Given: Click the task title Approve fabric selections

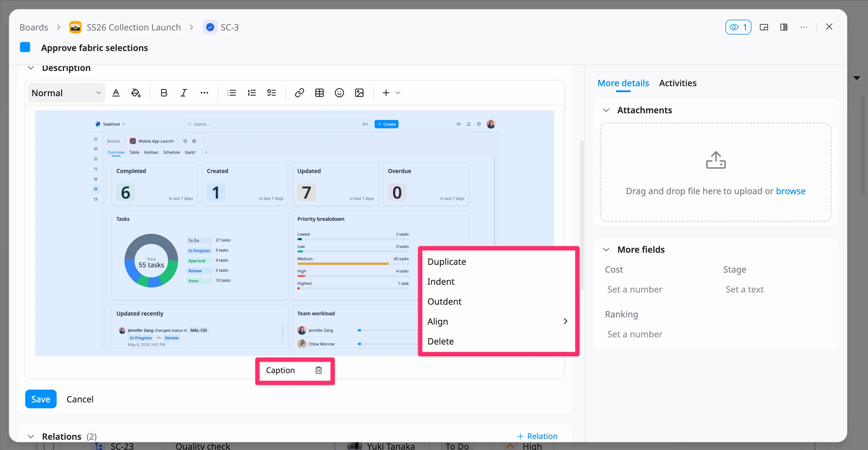Looking at the screenshot, I should click(x=94, y=48).
